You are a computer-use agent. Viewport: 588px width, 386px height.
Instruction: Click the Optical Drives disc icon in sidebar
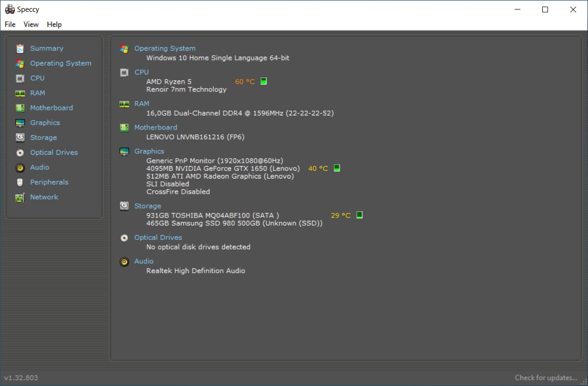tap(20, 153)
